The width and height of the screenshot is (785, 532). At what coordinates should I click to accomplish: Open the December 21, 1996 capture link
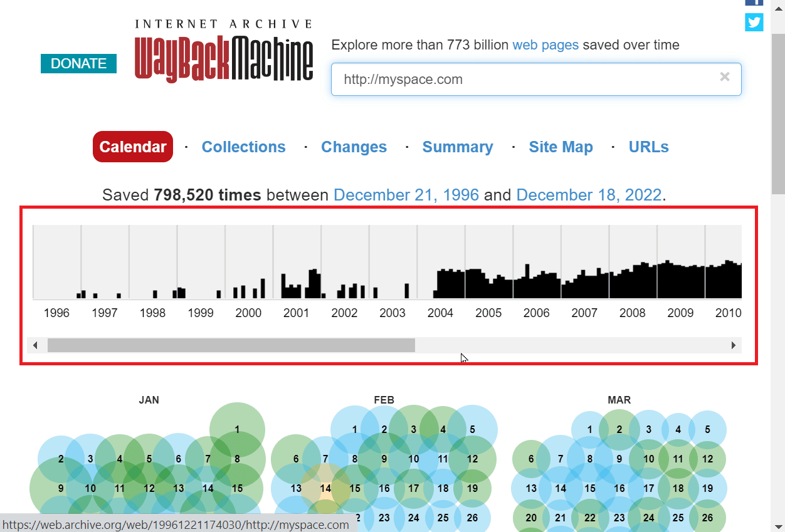tap(406, 195)
